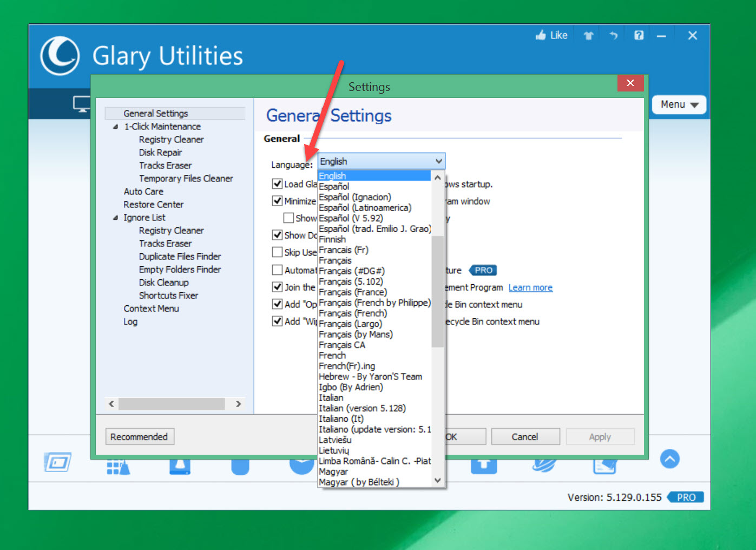
Task: Click the restore undo-arrow icon in title bar
Action: 613,36
